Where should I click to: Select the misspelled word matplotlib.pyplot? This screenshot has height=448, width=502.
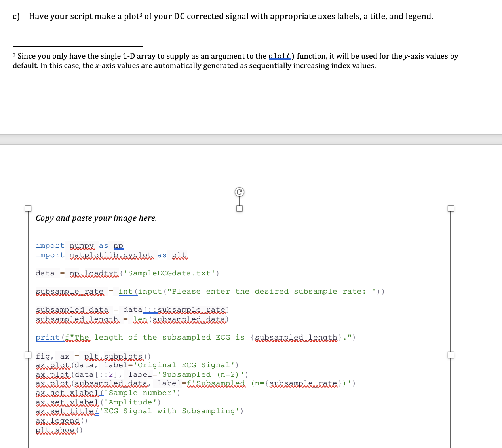point(111,255)
